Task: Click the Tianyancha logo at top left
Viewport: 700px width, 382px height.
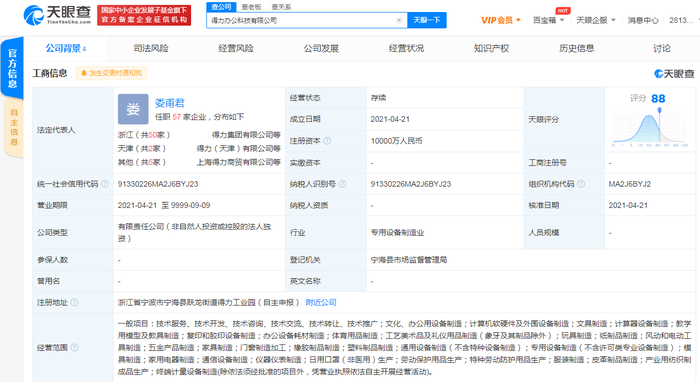Action: (57, 15)
